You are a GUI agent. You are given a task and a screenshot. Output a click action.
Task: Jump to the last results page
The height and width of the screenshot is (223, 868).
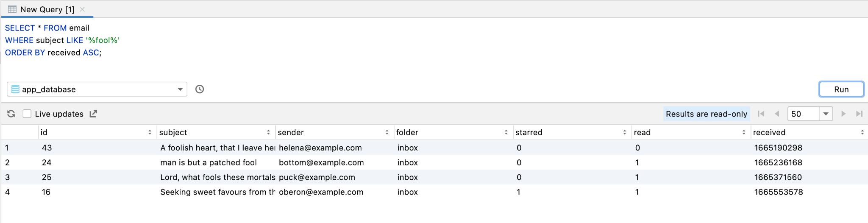pos(859,114)
